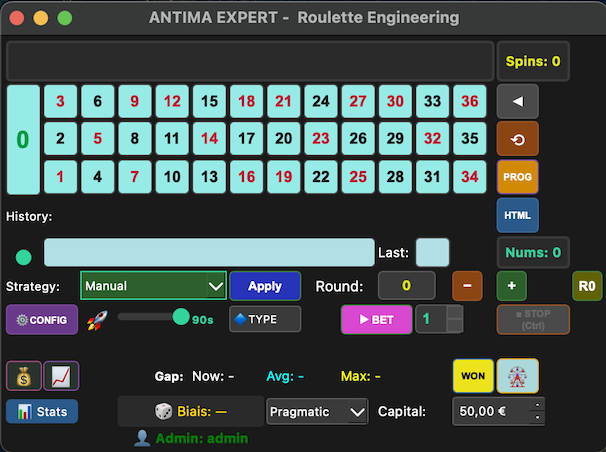Select red number 18
Viewport: 606px width, 452px height.
[246, 101]
